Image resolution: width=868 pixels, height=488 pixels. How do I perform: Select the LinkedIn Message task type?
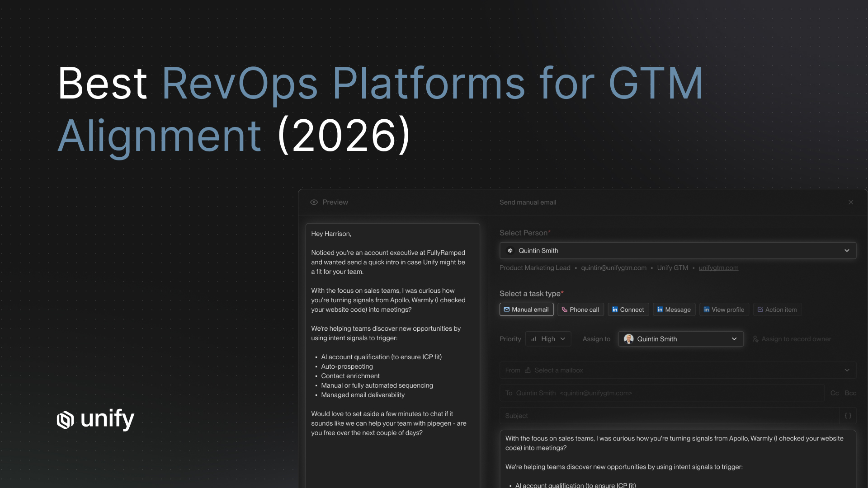point(674,310)
